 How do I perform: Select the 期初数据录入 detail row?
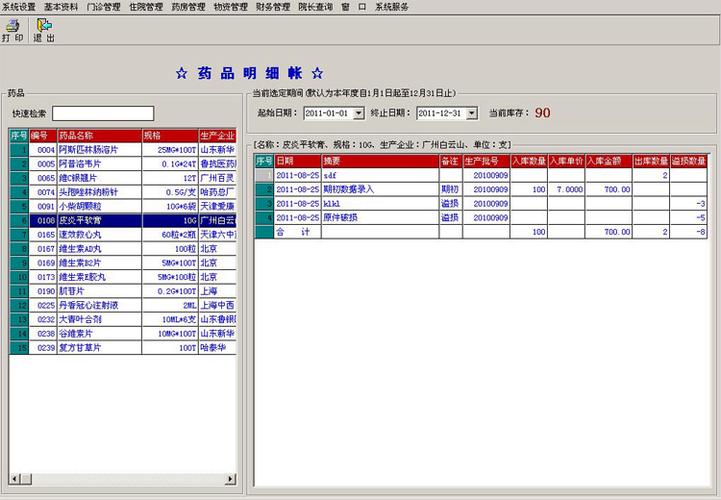click(x=481, y=190)
